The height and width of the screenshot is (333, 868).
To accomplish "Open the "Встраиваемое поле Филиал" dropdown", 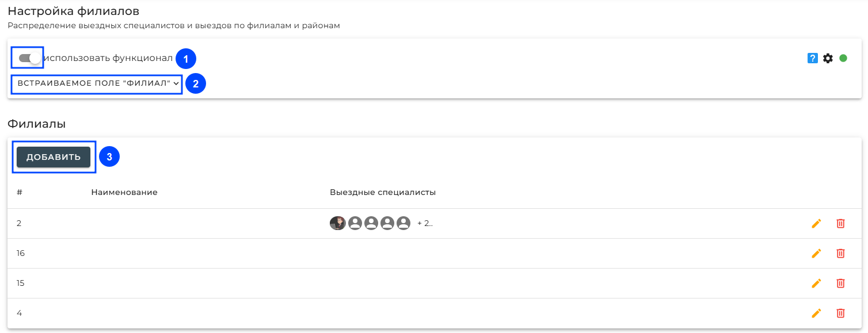I will coord(97,83).
